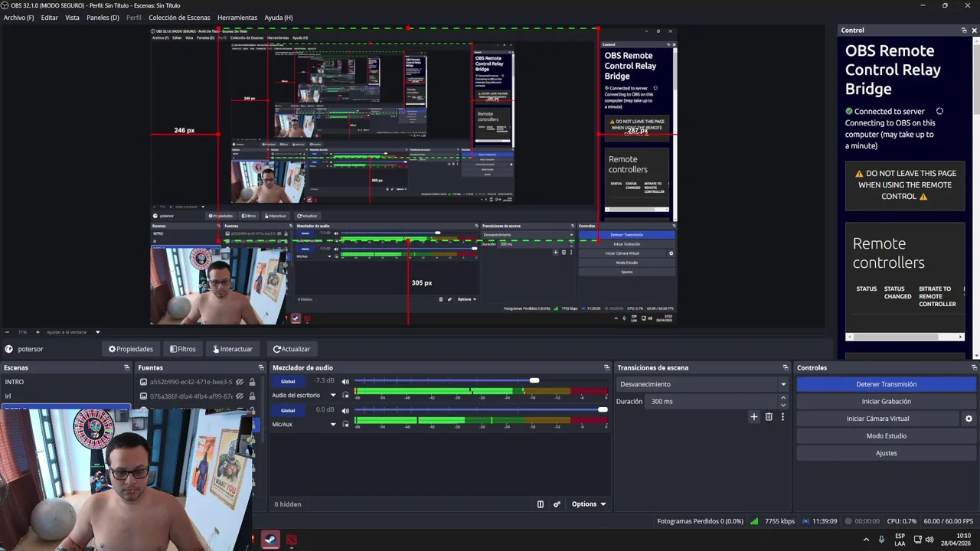980x551 pixels.
Task: Undock the Transiciones de escena panel
Action: tap(786, 367)
